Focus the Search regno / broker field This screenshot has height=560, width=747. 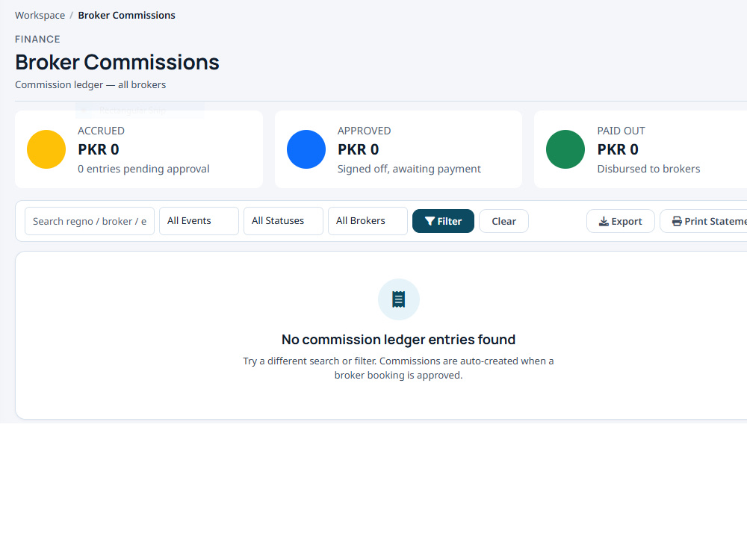90,221
